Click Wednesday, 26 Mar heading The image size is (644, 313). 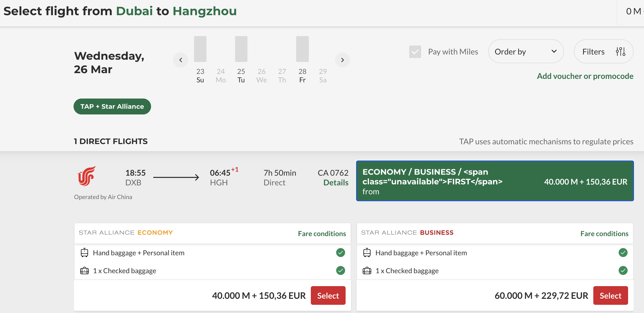(109, 62)
